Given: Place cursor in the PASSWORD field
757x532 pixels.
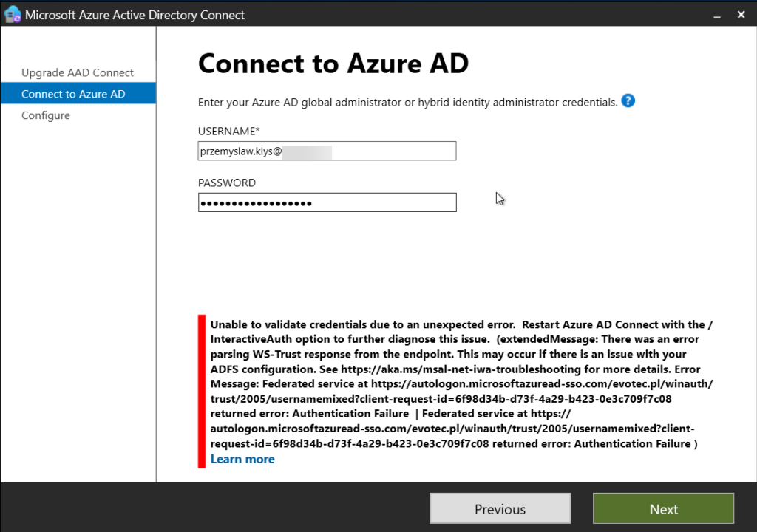Looking at the screenshot, I should [327, 202].
